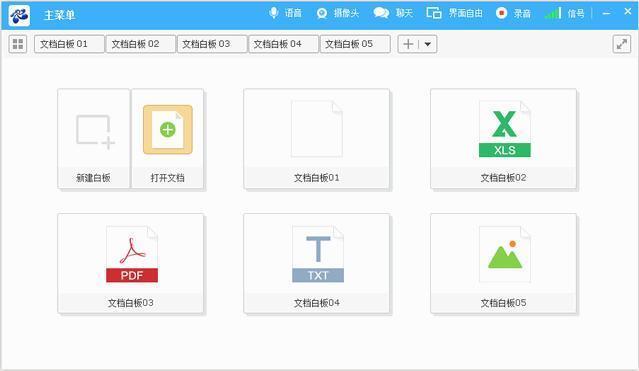Click the 文档白板01 card caption
639x371 pixels.
coord(317,178)
